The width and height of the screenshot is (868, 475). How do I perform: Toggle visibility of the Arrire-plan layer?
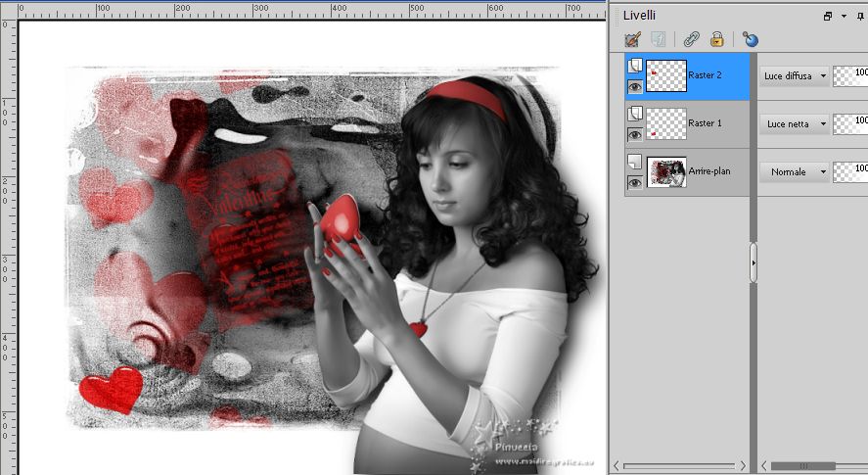pos(634,182)
